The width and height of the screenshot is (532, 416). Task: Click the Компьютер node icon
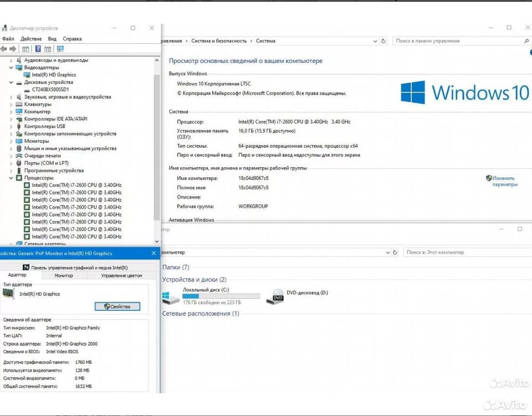19,112
